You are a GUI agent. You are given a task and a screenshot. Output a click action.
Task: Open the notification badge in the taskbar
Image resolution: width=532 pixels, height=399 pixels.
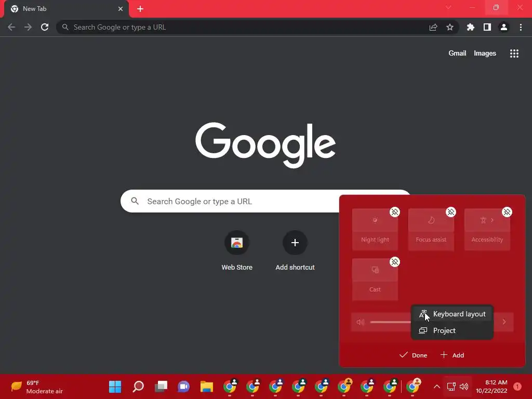tap(517, 387)
